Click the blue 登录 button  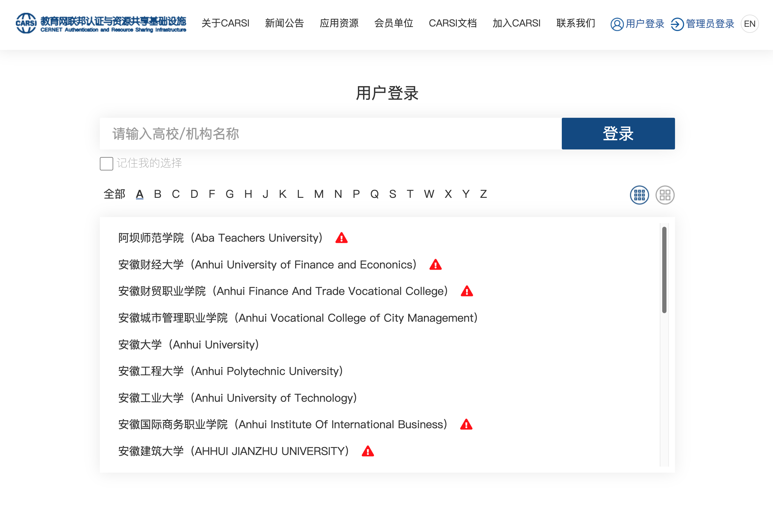(618, 134)
